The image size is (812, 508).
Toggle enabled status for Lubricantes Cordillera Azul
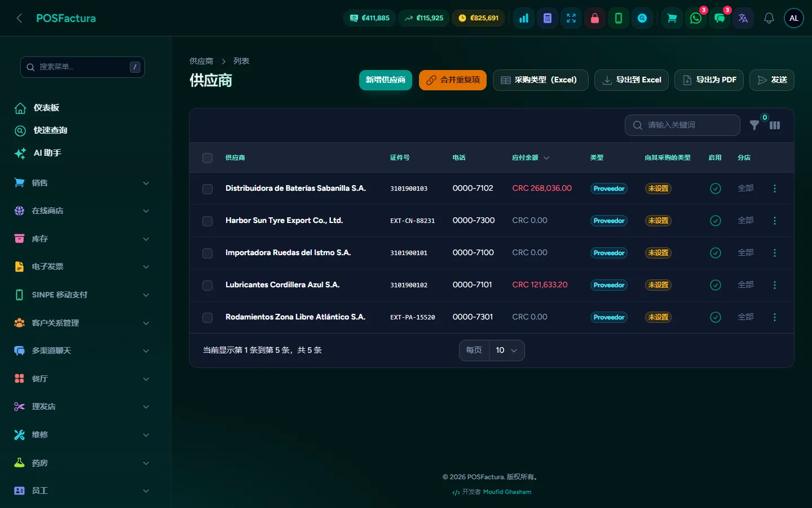(716, 285)
